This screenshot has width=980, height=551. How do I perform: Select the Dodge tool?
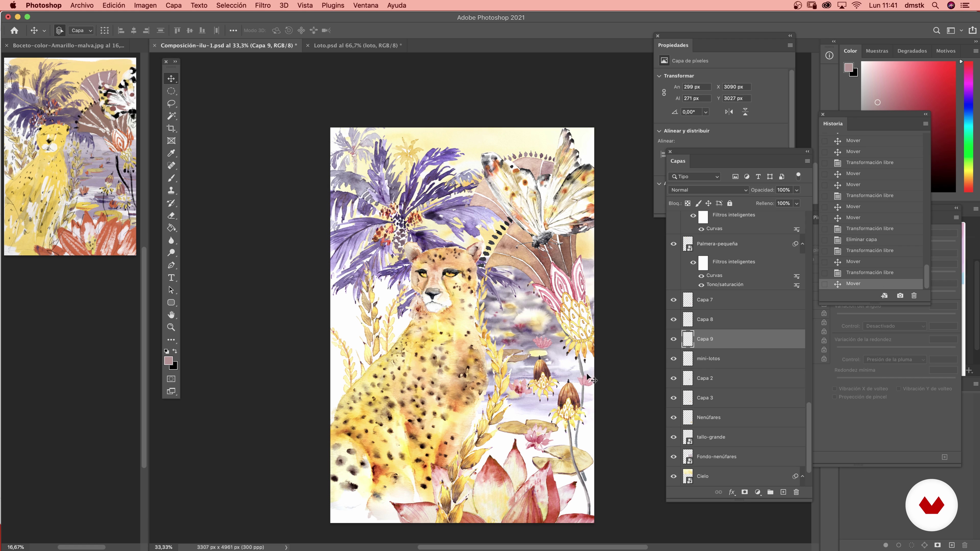(x=171, y=253)
